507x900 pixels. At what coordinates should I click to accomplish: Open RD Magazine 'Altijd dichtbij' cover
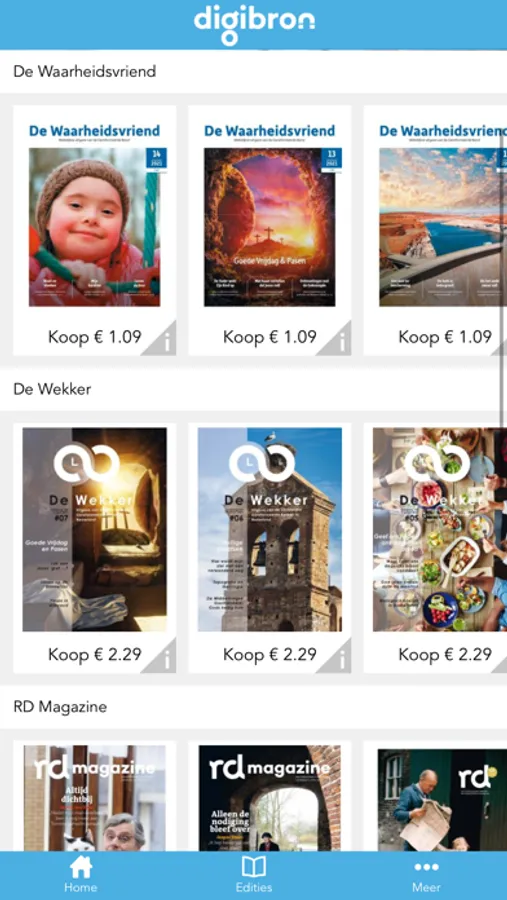point(95,798)
